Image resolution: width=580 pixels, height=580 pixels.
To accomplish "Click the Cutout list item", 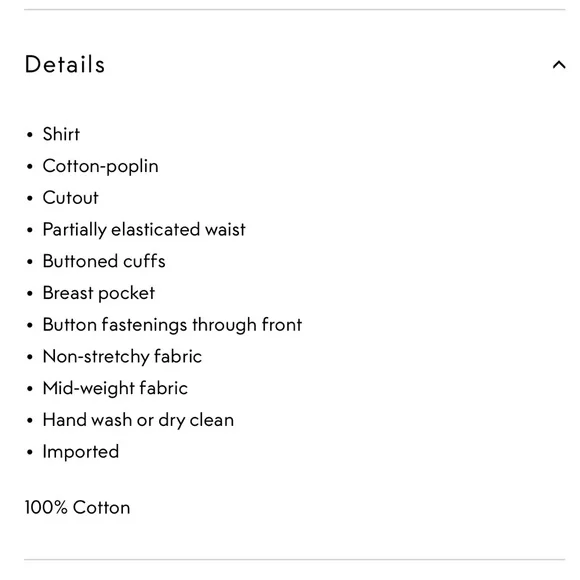I will click(x=70, y=198).
